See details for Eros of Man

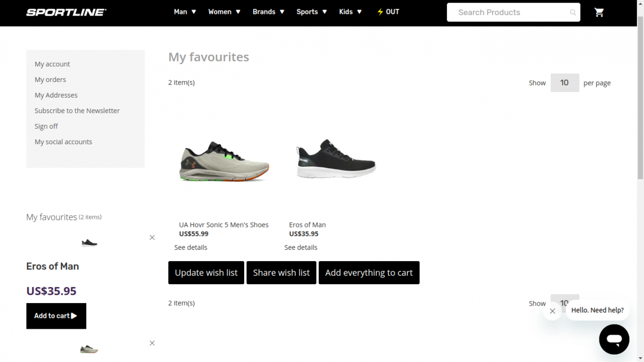tap(301, 247)
